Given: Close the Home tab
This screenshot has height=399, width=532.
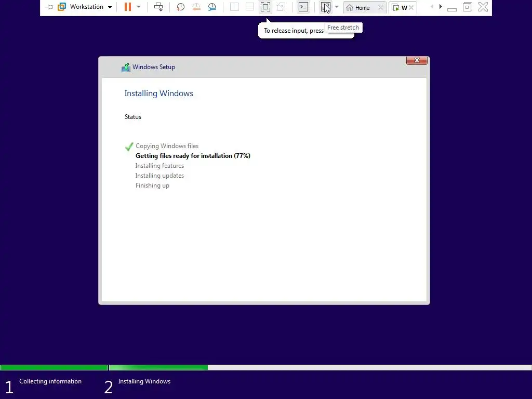Looking at the screenshot, I should click(380, 7).
